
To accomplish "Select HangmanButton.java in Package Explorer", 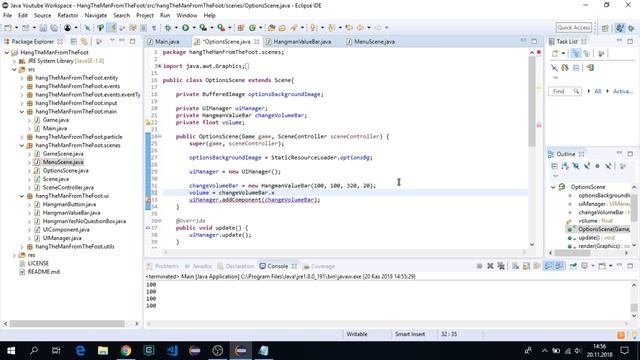I will (x=69, y=204).
